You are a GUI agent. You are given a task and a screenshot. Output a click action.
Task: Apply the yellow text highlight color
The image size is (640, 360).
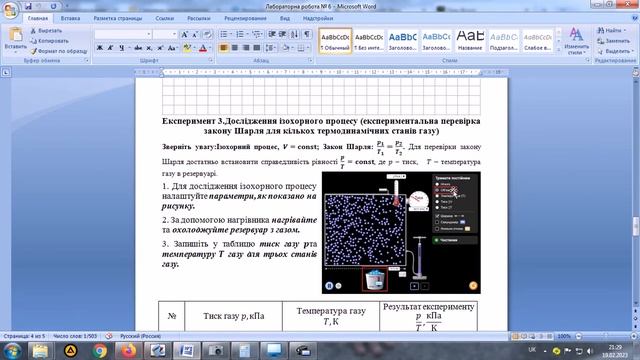click(187, 48)
